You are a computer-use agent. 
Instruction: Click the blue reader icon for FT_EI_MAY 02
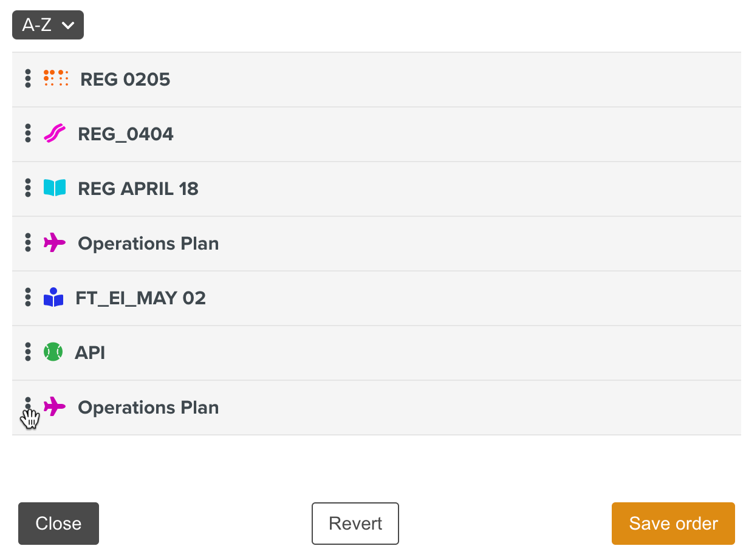(x=53, y=298)
